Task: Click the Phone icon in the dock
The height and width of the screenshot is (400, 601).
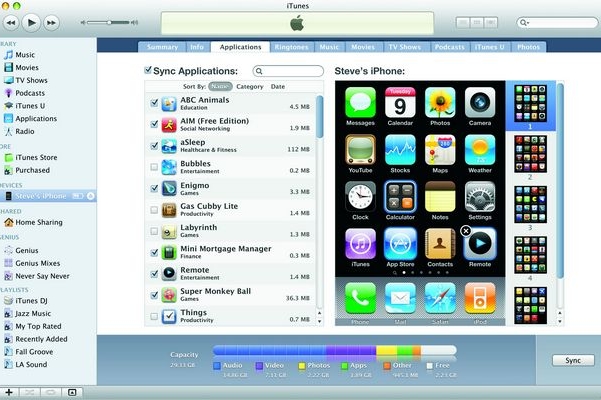Action: pyautogui.click(x=360, y=298)
